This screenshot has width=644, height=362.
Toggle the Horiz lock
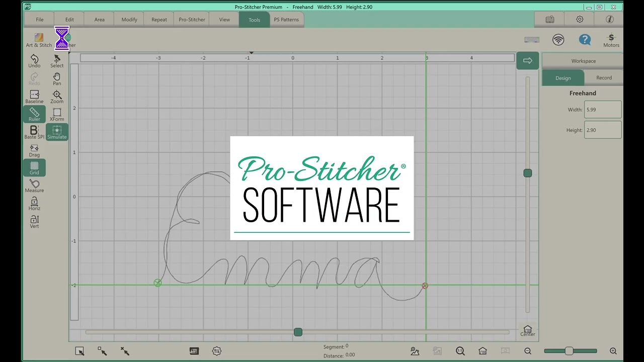[34, 204]
